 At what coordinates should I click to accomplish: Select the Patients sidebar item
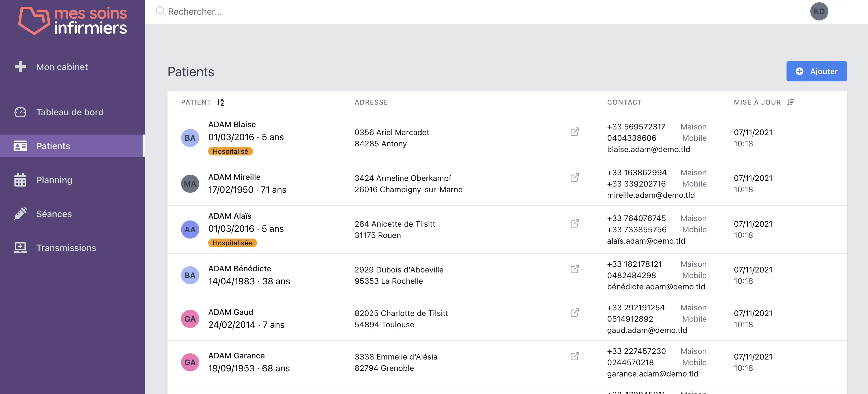72,146
